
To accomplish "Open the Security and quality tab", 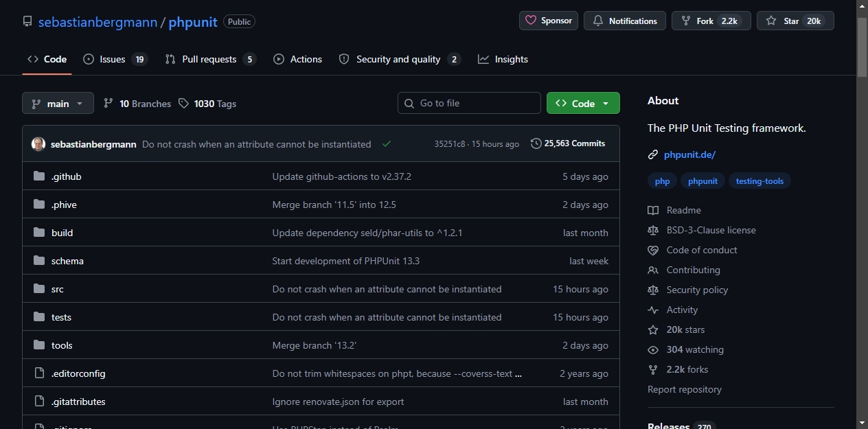I will tap(399, 59).
